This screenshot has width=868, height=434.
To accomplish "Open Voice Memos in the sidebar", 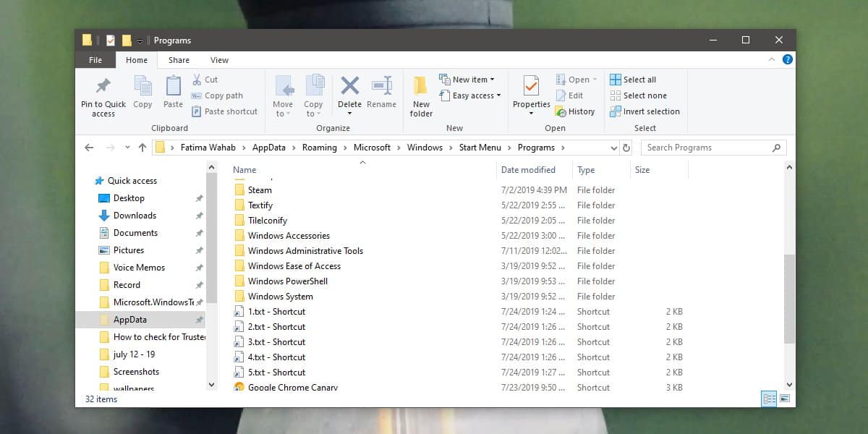I will pyautogui.click(x=139, y=268).
